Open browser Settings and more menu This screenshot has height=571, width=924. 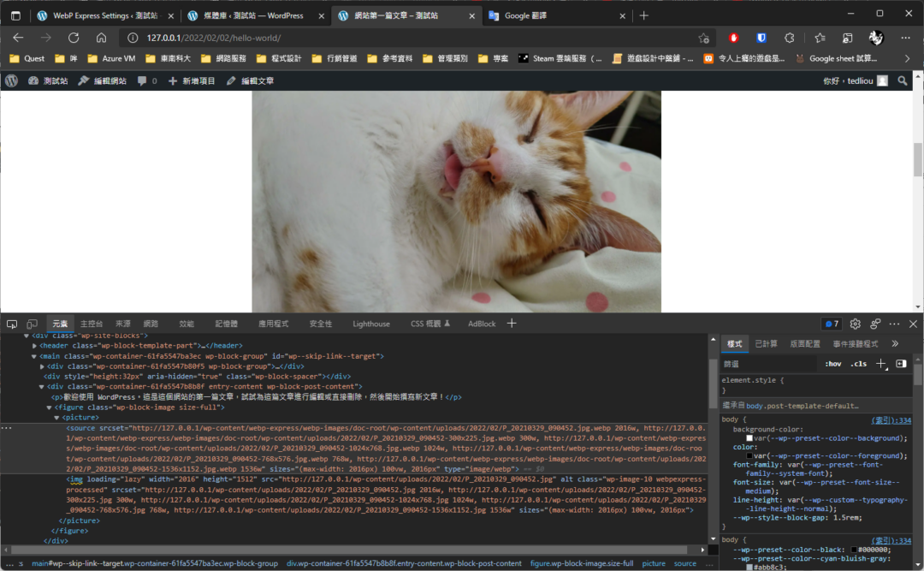click(x=906, y=38)
